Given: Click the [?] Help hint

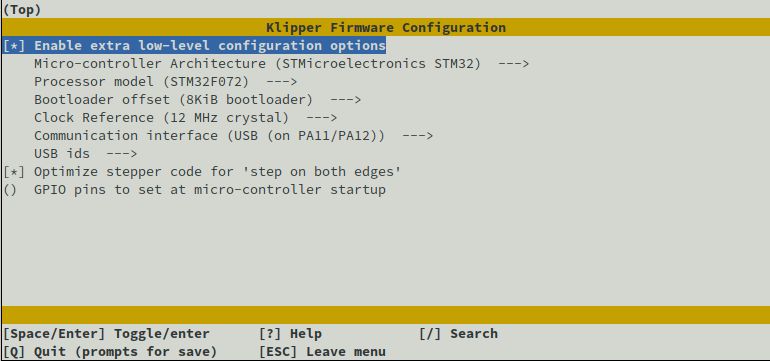Looking at the screenshot, I should [290, 334].
